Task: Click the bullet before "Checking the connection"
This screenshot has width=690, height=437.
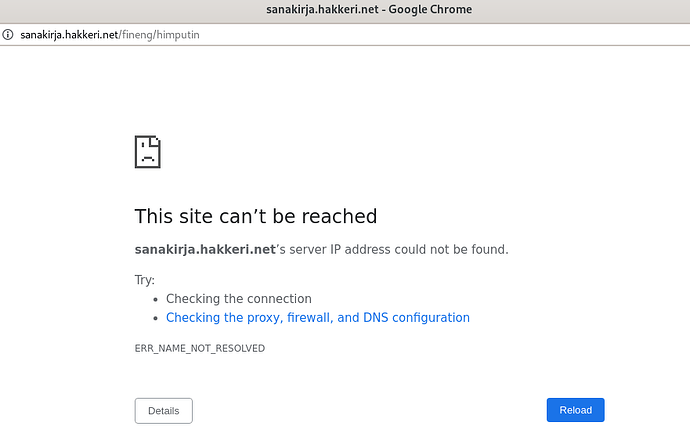Action: coord(155,300)
